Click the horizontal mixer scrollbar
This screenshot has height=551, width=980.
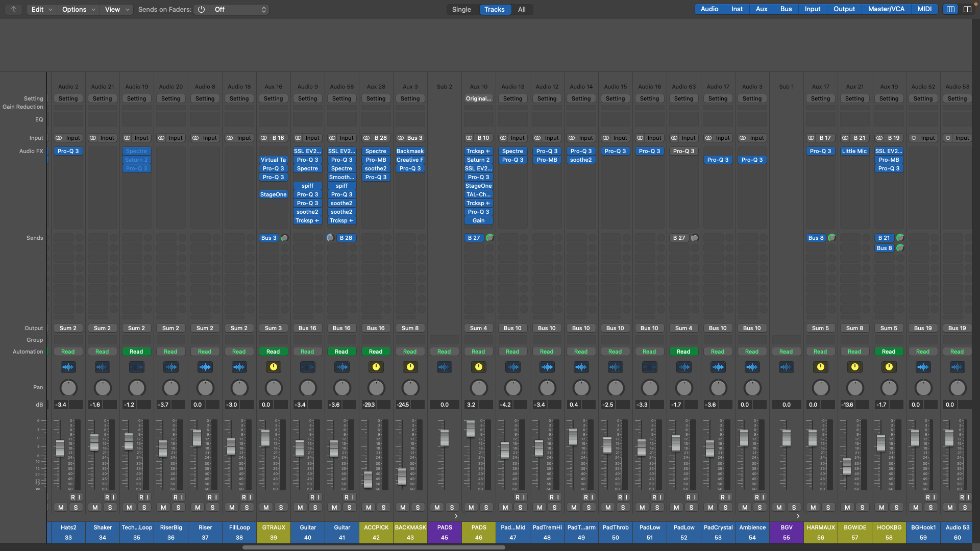pos(374,547)
